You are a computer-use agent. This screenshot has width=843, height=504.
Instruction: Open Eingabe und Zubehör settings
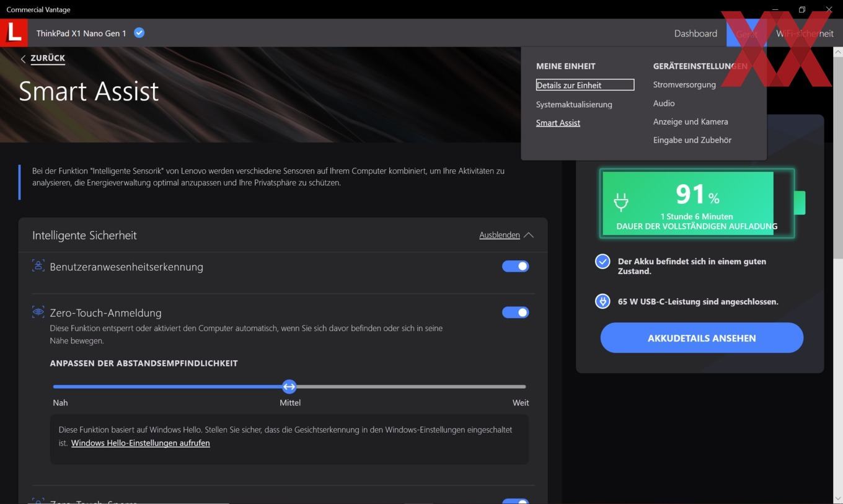point(692,140)
